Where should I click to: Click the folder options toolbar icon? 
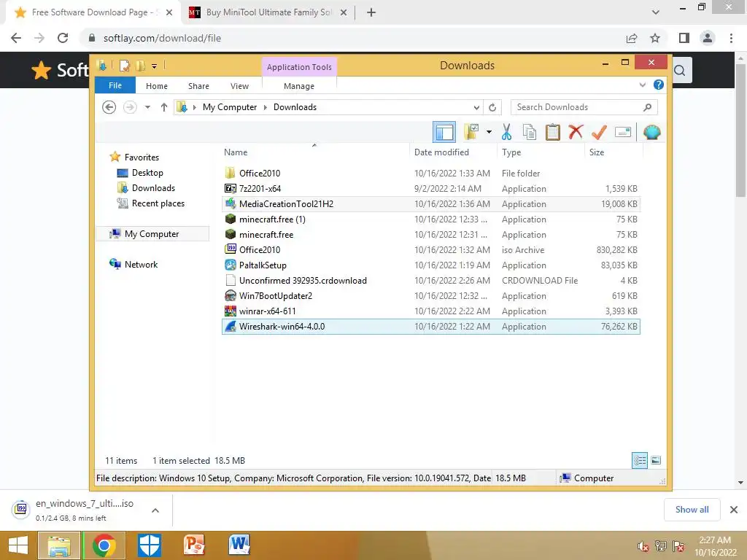pyautogui.click(x=472, y=132)
